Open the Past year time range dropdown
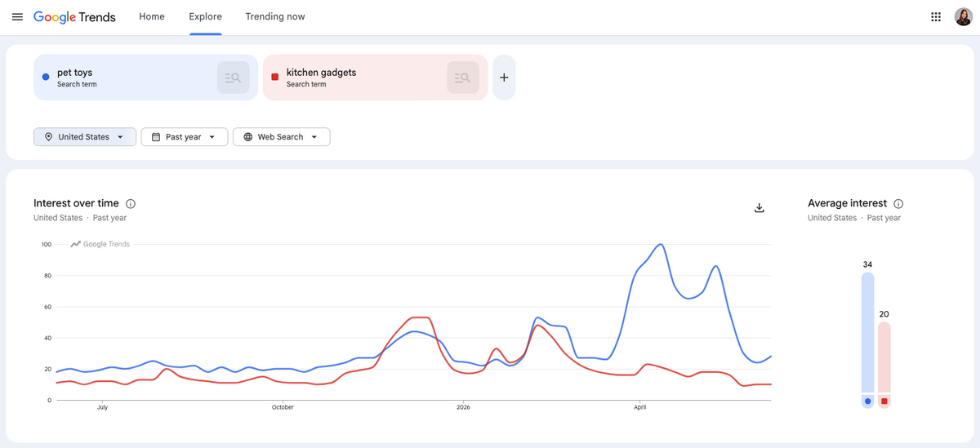This screenshot has height=448, width=980. 184,137
